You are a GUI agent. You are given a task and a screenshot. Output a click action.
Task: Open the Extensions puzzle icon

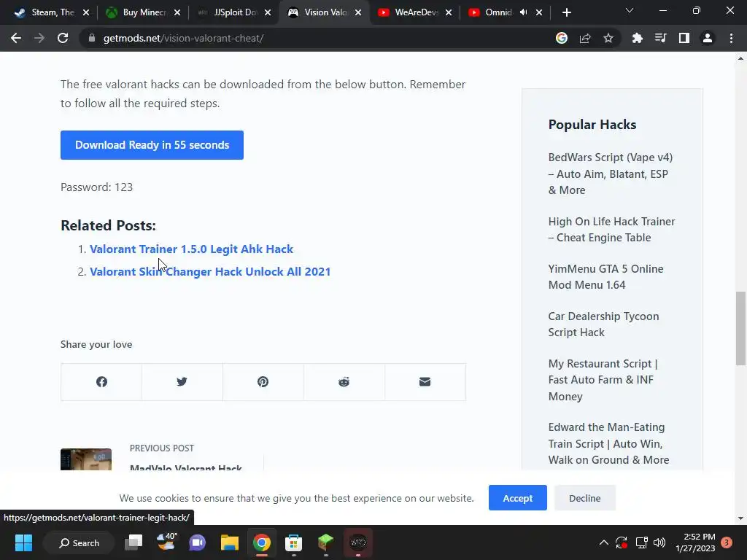(638, 38)
